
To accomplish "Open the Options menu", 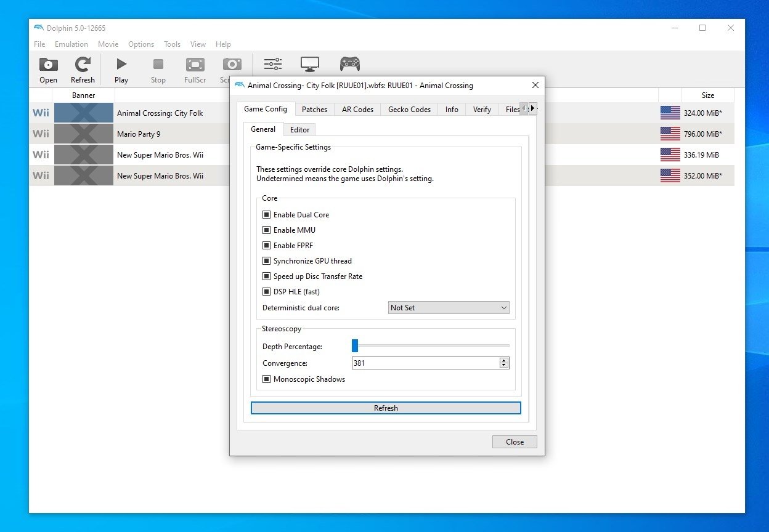I will (x=141, y=44).
